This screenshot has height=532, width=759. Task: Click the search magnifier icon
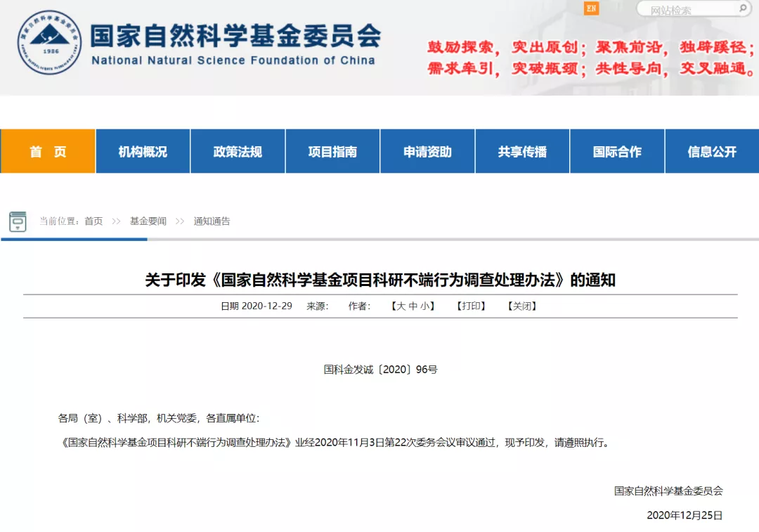click(x=742, y=9)
